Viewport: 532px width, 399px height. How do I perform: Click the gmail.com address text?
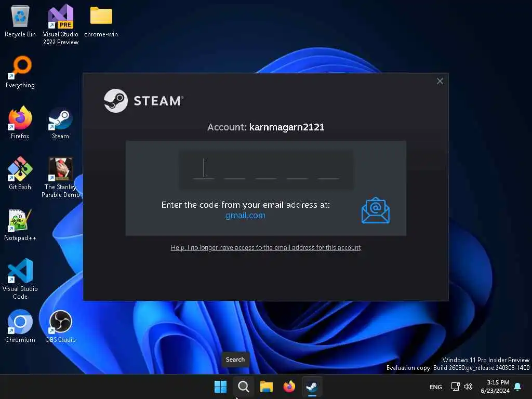click(x=245, y=216)
